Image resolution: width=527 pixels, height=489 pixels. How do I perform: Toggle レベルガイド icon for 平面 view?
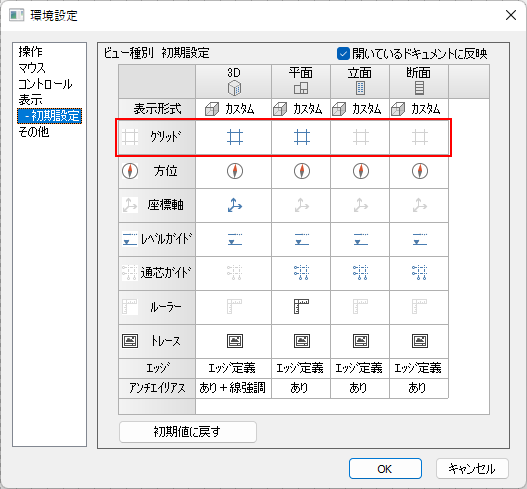[301, 239]
